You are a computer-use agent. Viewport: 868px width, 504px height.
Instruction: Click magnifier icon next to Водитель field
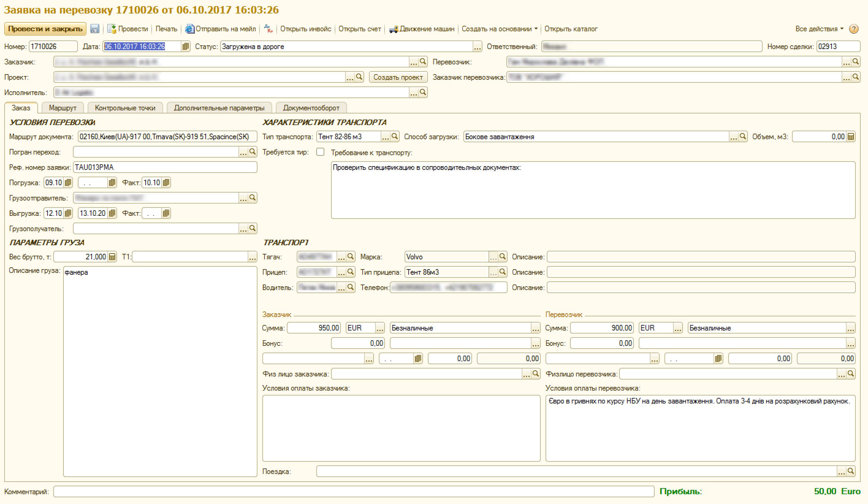click(x=351, y=287)
